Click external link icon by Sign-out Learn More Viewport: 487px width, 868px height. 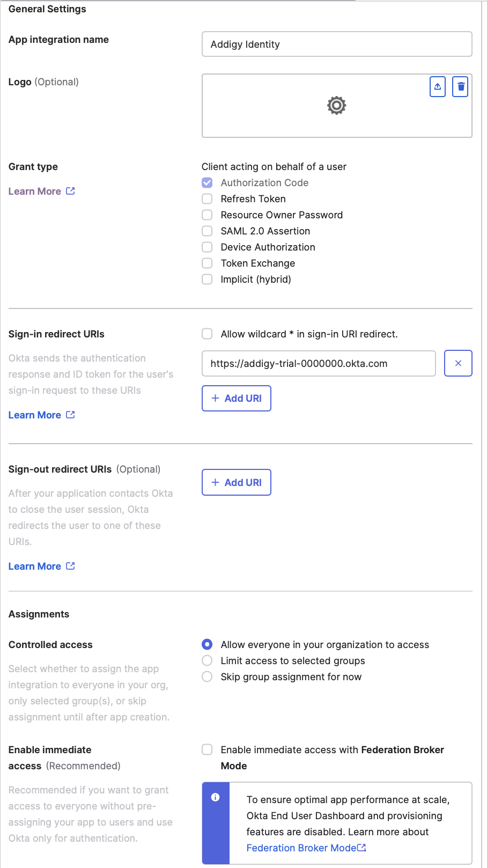click(70, 566)
